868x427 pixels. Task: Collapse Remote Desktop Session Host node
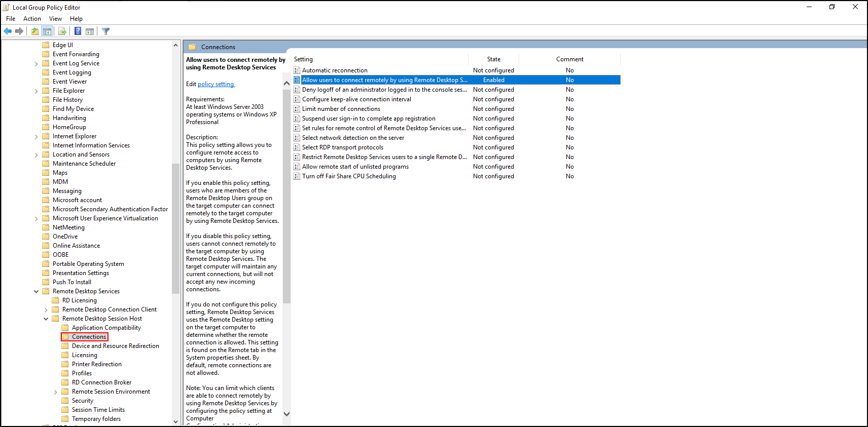pyautogui.click(x=46, y=319)
